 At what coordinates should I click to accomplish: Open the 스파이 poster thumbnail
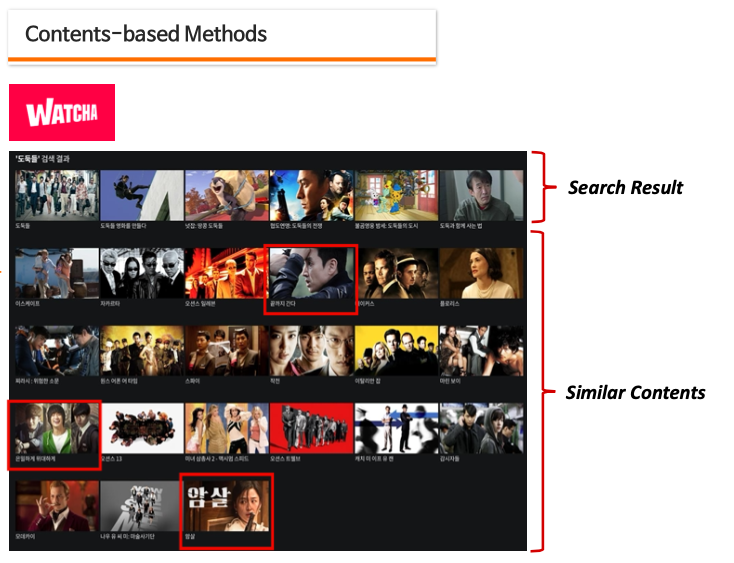coord(227,351)
